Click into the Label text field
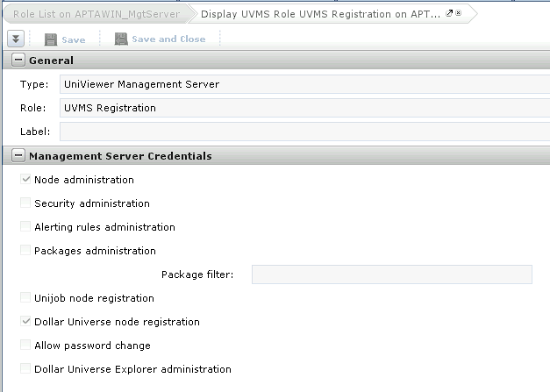The width and height of the screenshot is (550, 392). pos(304,132)
